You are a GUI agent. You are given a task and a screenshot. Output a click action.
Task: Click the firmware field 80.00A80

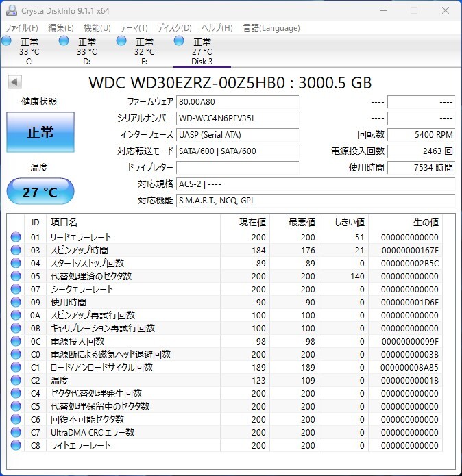(238, 101)
